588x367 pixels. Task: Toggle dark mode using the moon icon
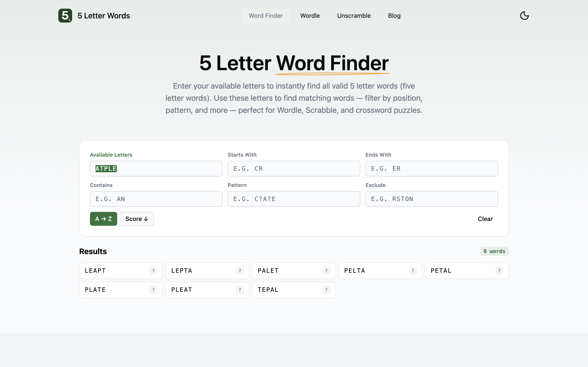pos(525,15)
